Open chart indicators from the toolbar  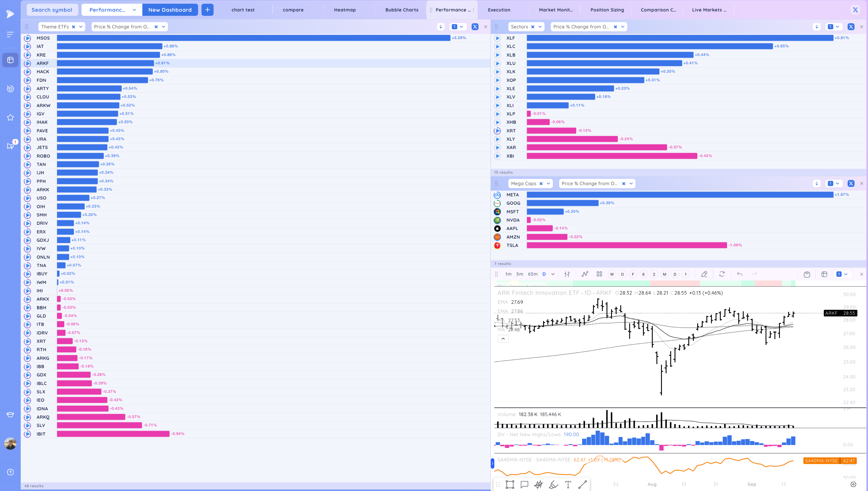pos(585,274)
